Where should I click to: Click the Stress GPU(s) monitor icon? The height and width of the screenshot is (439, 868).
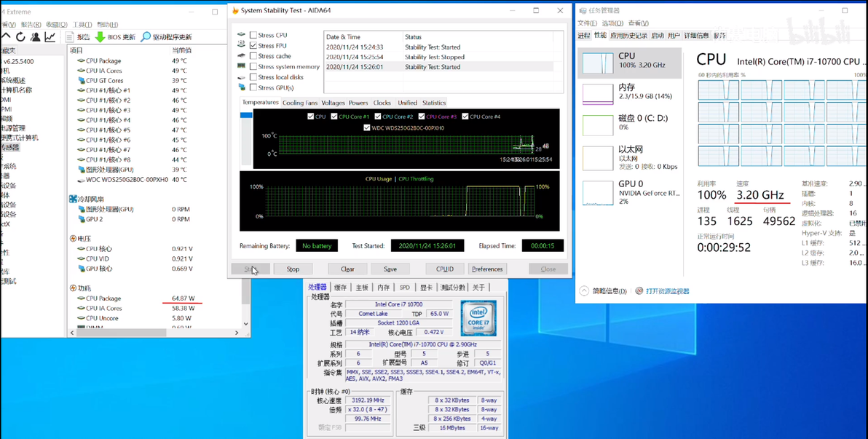click(241, 87)
